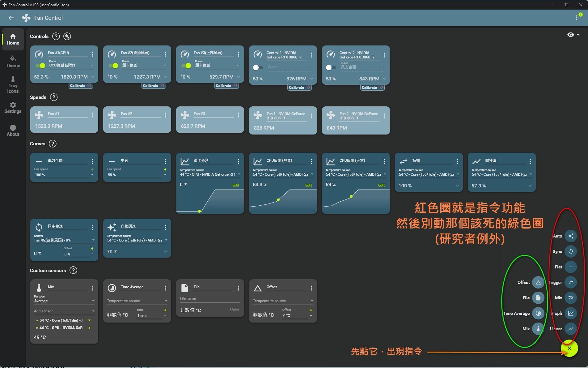The image size is (588, 368).
Task: Open Time Average temperature source dropdown
Action: click(x=137, y=301)
